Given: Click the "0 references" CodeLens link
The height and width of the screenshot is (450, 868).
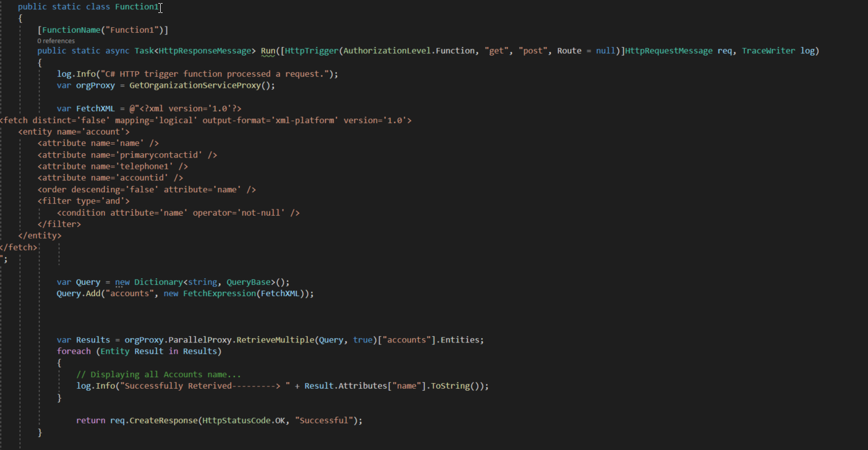Looking at the screenshot, I should tap(56, 41).
